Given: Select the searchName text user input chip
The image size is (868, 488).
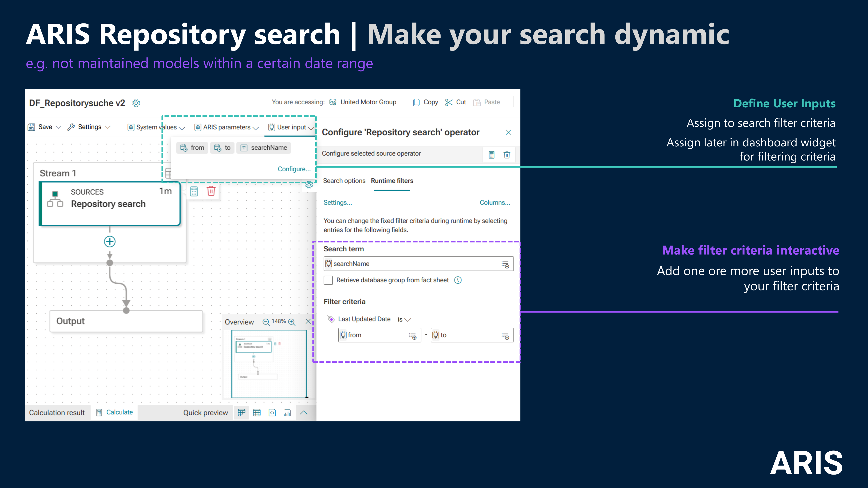Looking at the screenshot, I should point(263,147).
